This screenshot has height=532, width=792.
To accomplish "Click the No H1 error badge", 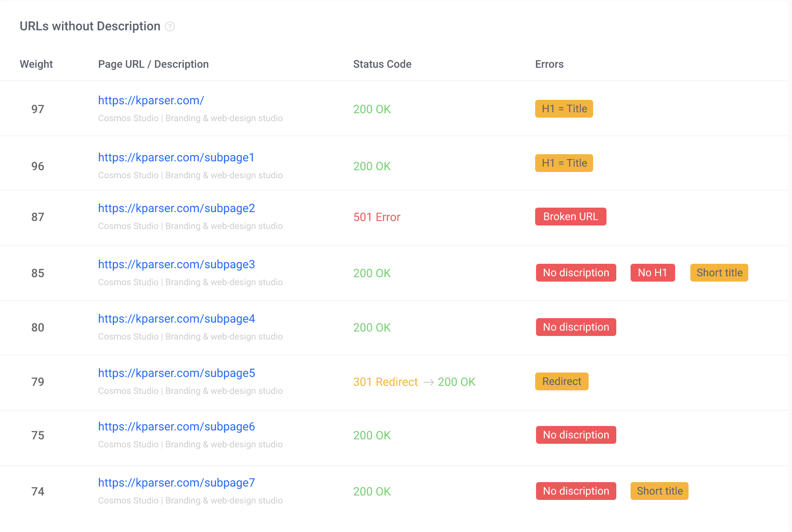I will (652, 273).
